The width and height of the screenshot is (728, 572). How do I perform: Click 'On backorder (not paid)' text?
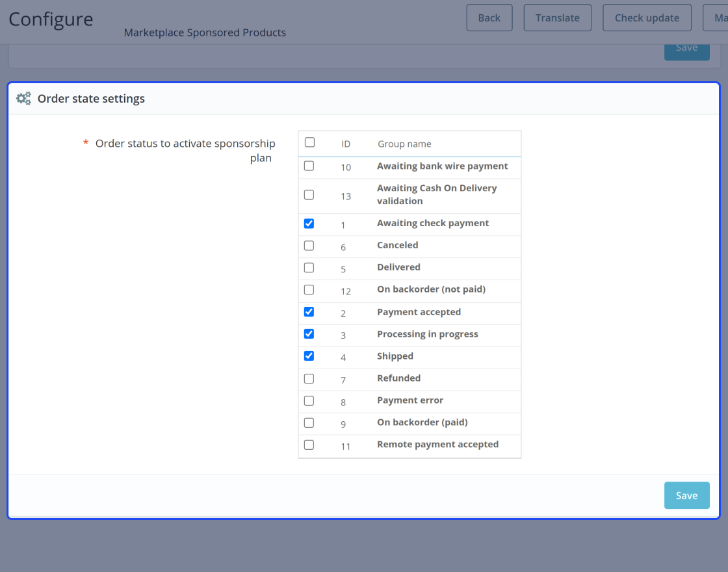click(432, 289)
